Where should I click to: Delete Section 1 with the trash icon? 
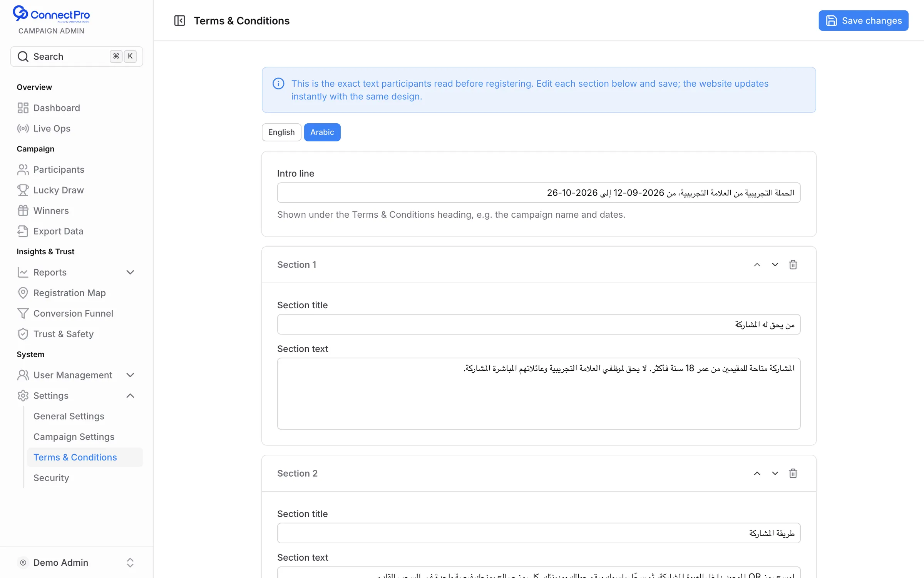click(793, 265)
